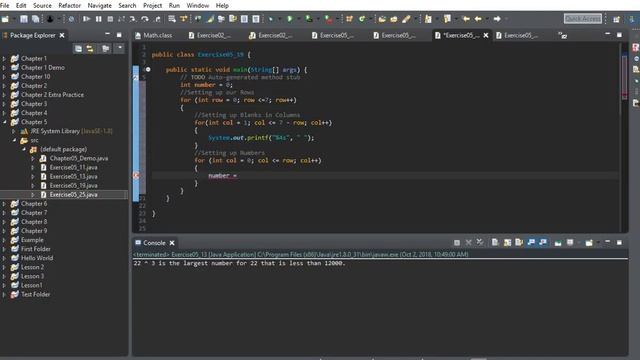Click Remove Launch X icon in console
Viewport: 640px width, 360px height.
pos(469,243)
